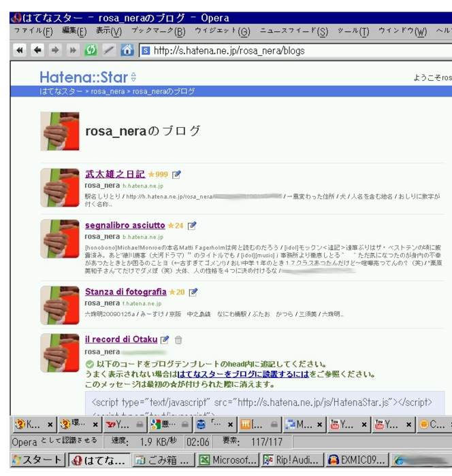Edit il record di Otaku with its pencil icon
Image resolution: width=452 pixels, height=476 pixels.
165,340
